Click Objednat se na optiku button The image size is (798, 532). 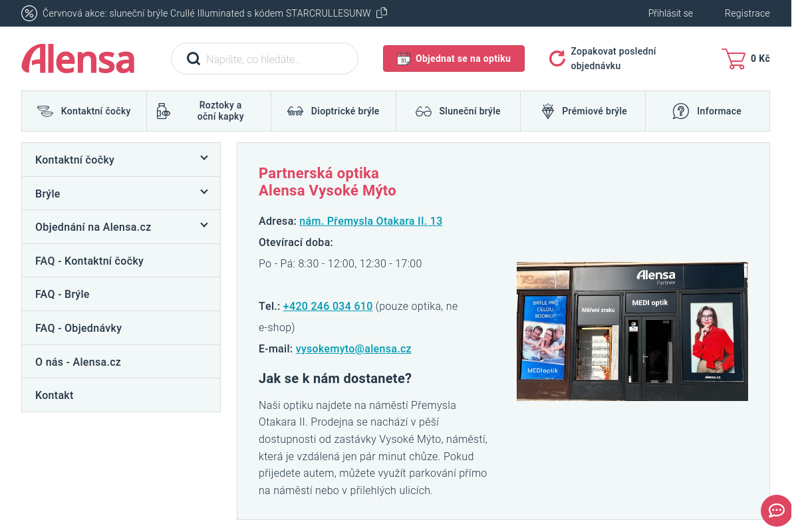pos(454,59)
